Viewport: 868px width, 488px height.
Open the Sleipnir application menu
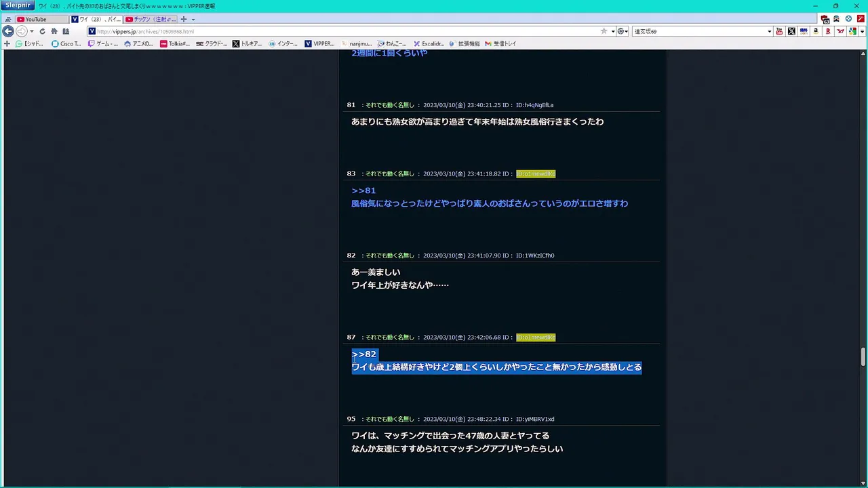[x=18, y=5]
